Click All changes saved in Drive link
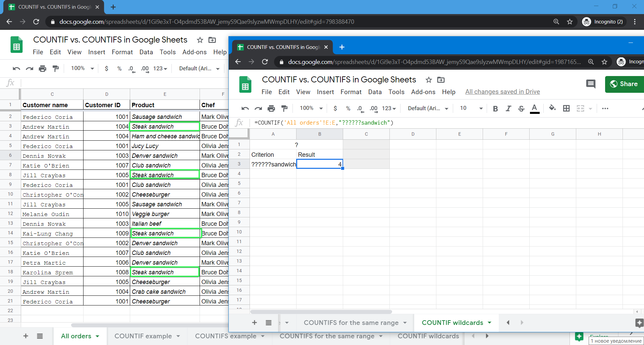This screenshot has height=345, width=644. click(502, 92)
